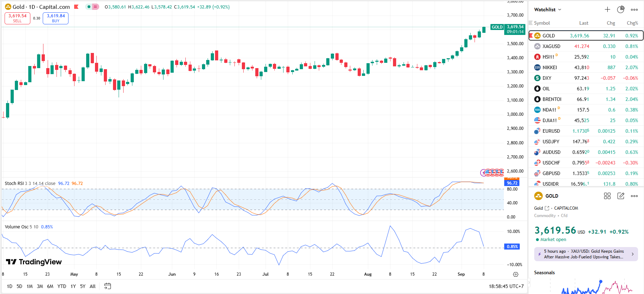Select the 6M time range
Screen dimensions: 644x294
click(50, 286)
